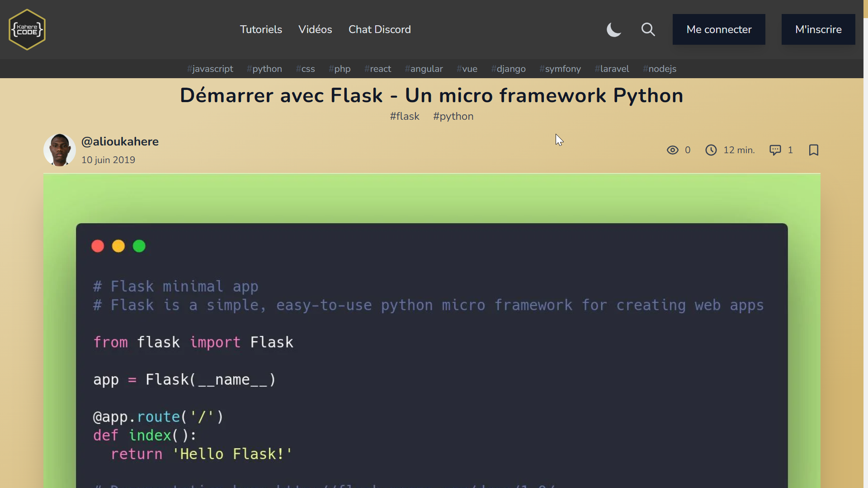This screenshot has height=488, width=868.
Task: Click the article title Démarrer avec Flask
Action: click(432, 95)
